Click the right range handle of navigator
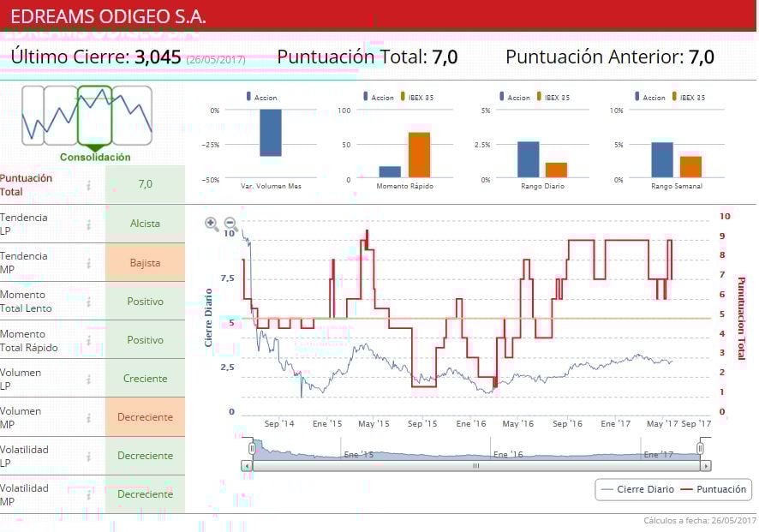Screen dimensions: 759x532 click(701, 449)
